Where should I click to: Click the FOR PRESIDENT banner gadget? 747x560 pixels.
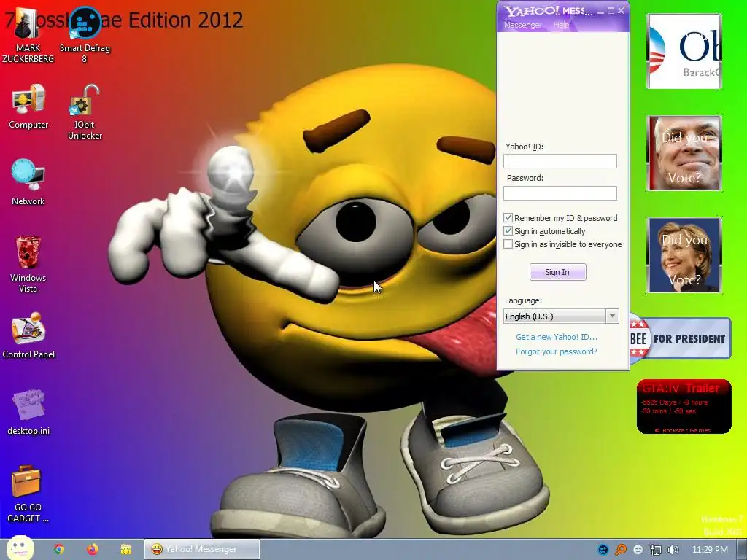pyautogui.click(x=681, y=338)
